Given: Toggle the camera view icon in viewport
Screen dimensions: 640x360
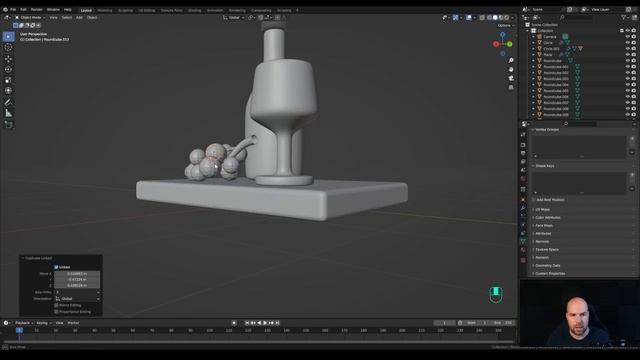Looking at the screenshot, I should 511,78.
